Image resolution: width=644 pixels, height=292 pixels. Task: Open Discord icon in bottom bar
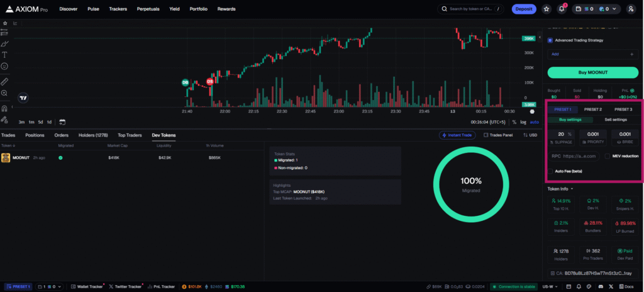pyautogui.click(x=599, y=286)
